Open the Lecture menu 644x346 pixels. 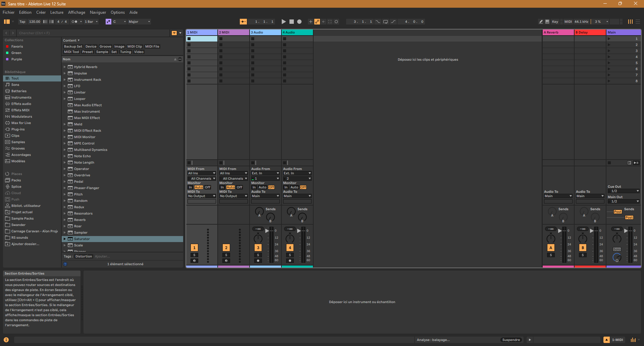pyautogui.click(x=57, y=12)
